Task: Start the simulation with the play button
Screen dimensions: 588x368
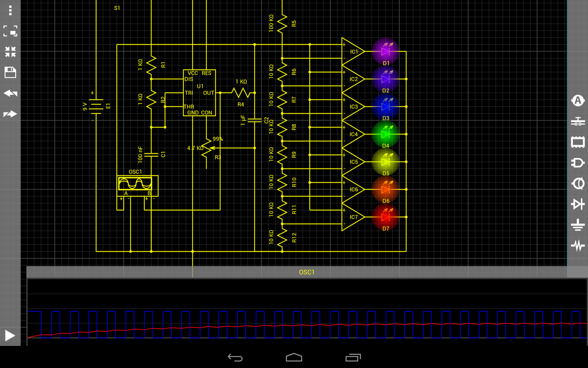Action: (9, 336)
